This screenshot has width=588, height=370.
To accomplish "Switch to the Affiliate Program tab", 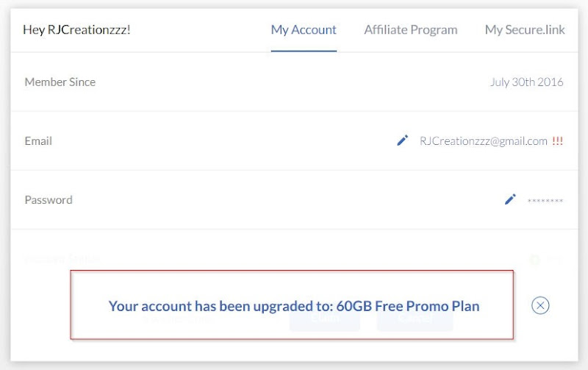I will pyautogui.click(x=410, y=30).
